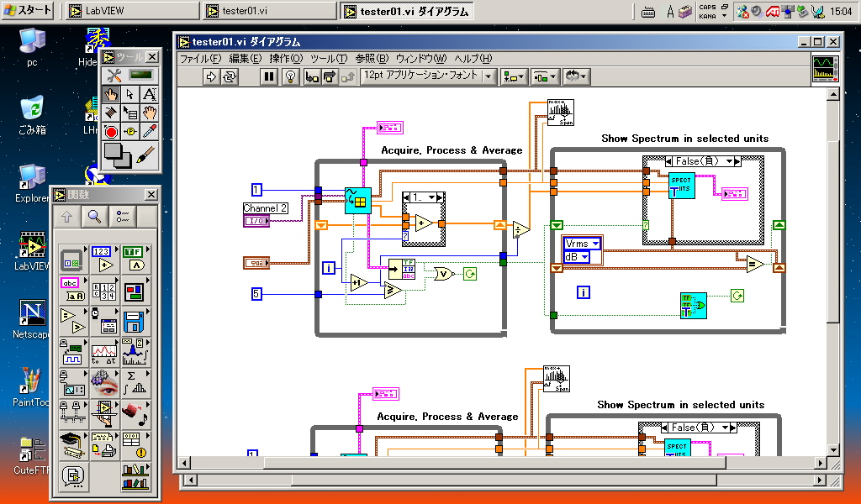Open the Align Objects dropdown
The width and height of the screenshot is (861, 504).
click(514, 76)
